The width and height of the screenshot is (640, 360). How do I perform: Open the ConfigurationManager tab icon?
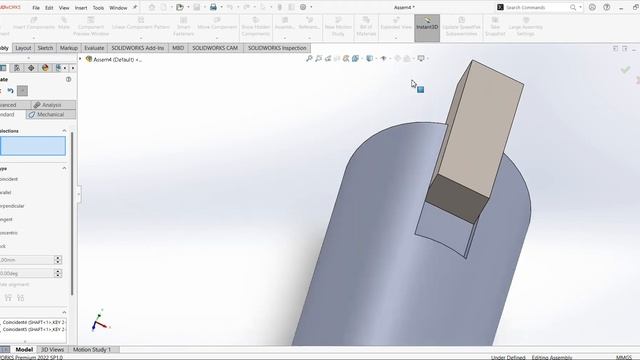[17, 68]
